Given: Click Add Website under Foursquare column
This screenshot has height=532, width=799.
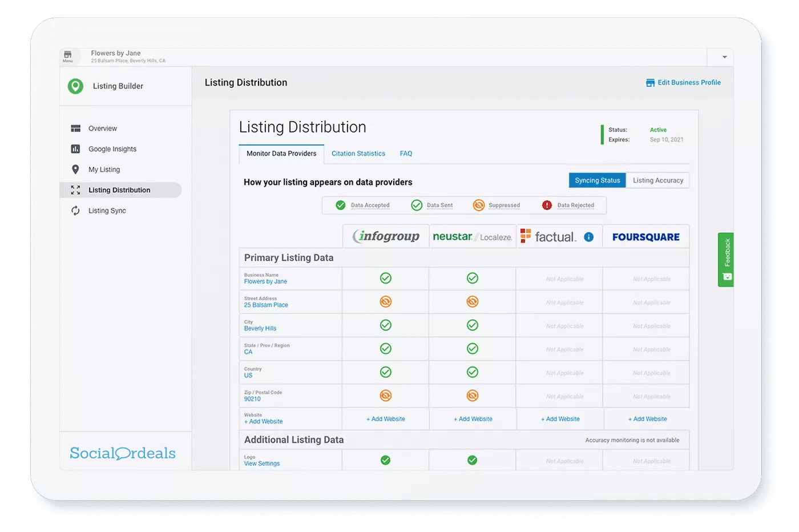Looking at the screenshot, I should 647,419.
